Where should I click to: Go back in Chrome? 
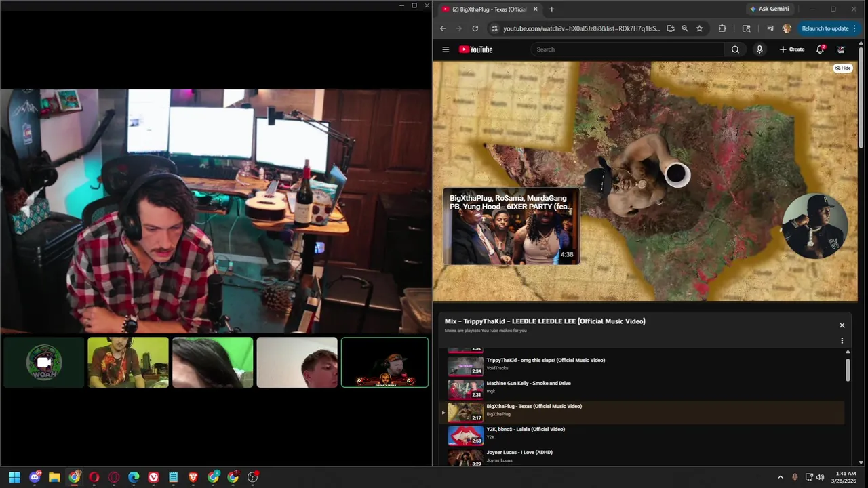click(443, 28)
